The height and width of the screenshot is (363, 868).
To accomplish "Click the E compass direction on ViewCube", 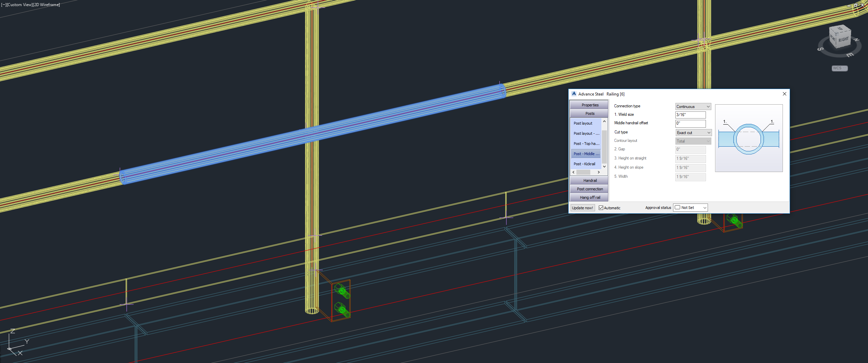I will click(850, 55).
